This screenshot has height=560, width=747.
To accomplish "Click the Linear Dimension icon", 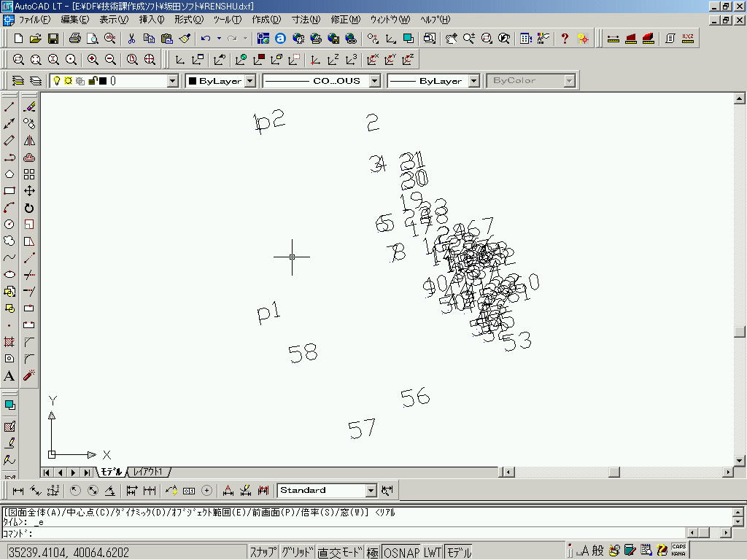I will pos(18,491).
